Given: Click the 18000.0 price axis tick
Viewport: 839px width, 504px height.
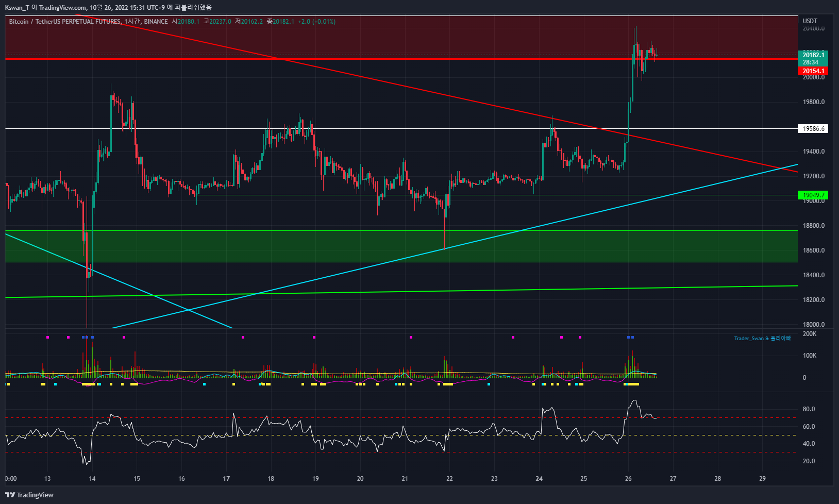Looking at the screenshot, I should [813, 325].
